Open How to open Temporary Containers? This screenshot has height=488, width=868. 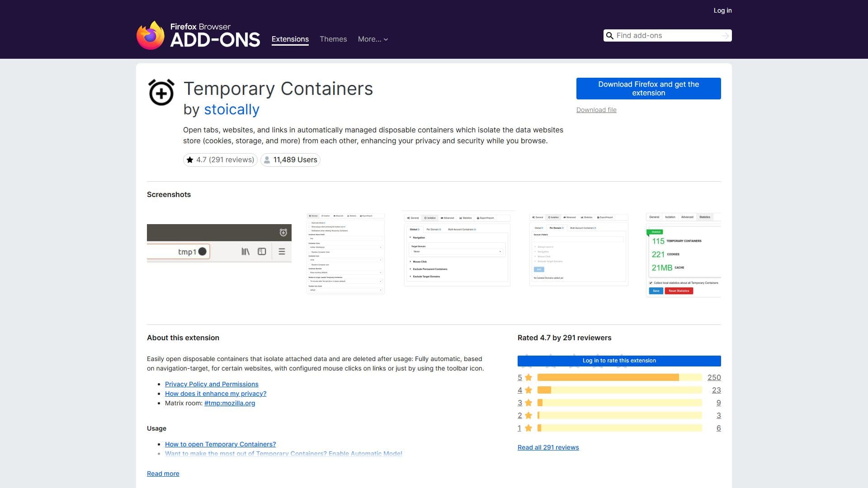click(220, 444)
